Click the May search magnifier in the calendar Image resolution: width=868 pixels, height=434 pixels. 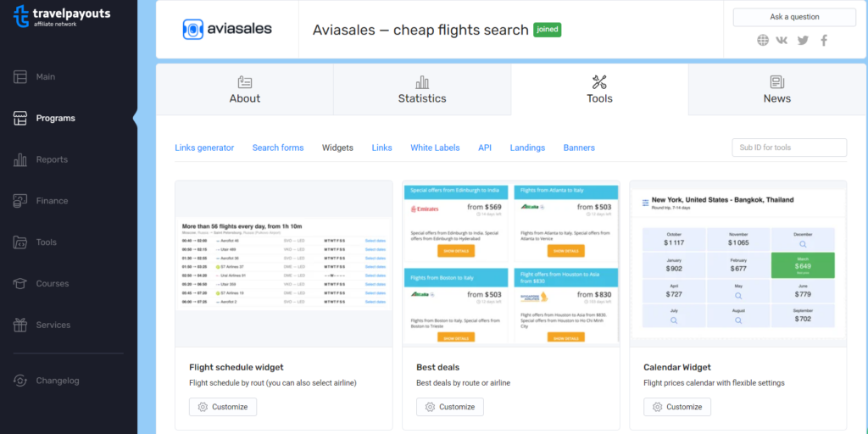(738, 296)
